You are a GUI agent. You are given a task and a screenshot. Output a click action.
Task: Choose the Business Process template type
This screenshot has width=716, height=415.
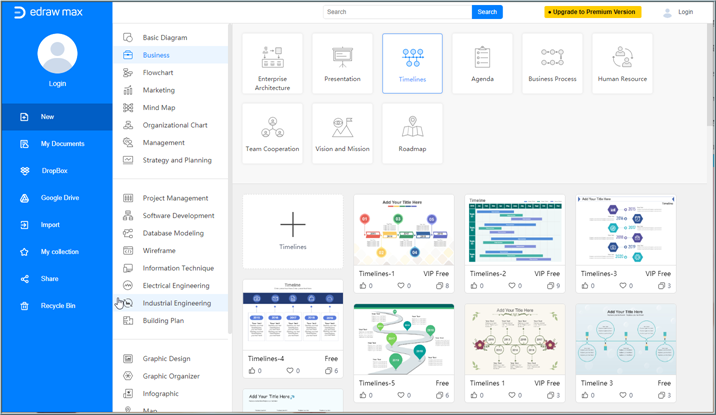(552, 63)
